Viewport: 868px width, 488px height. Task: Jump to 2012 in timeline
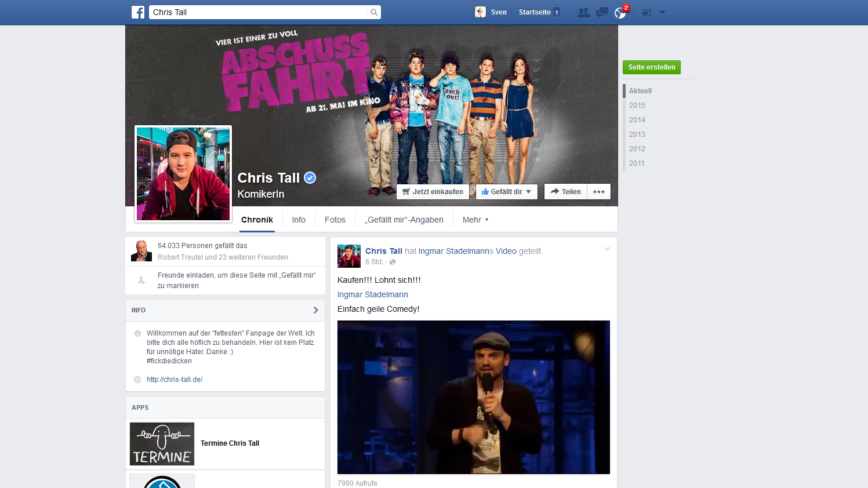click(x=637, y=149)
